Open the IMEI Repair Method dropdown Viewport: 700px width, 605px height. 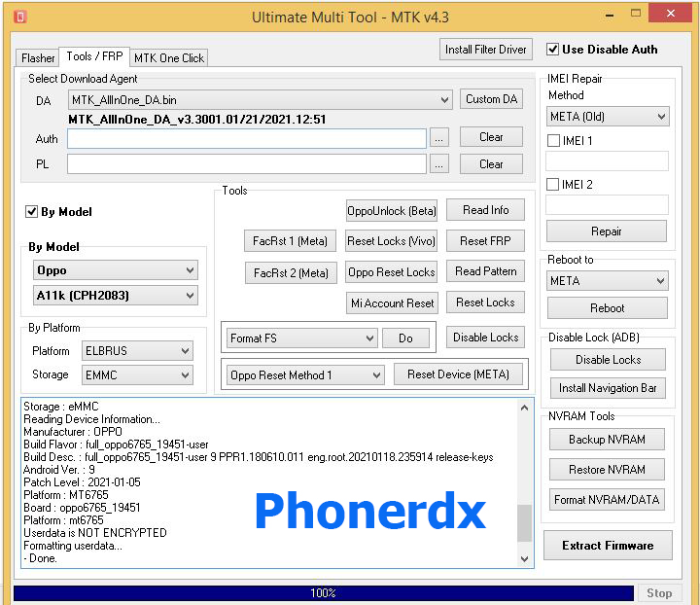pyautogui.click(x=608, y=117)
